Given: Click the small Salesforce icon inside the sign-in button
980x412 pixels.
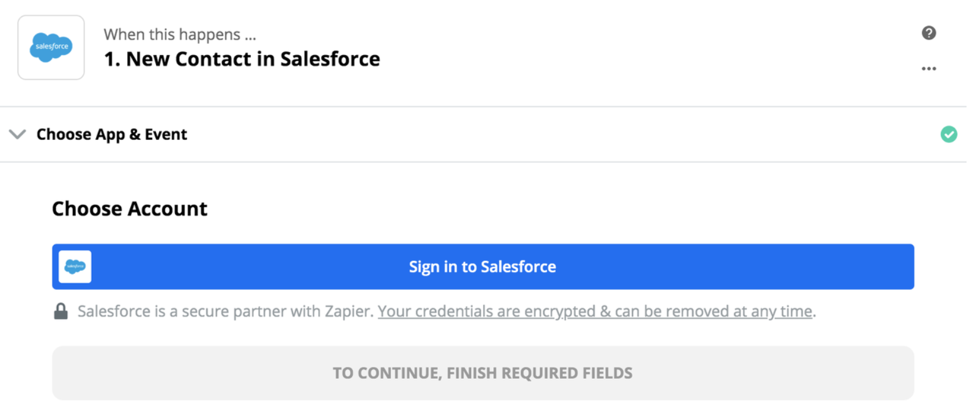Looking at the screenshot, I should [75, 267].
